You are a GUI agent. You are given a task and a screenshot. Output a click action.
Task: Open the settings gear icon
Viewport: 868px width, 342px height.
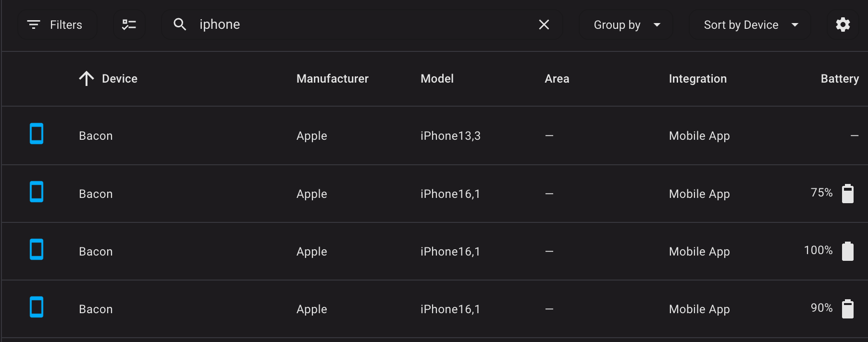tap(843, 24)
